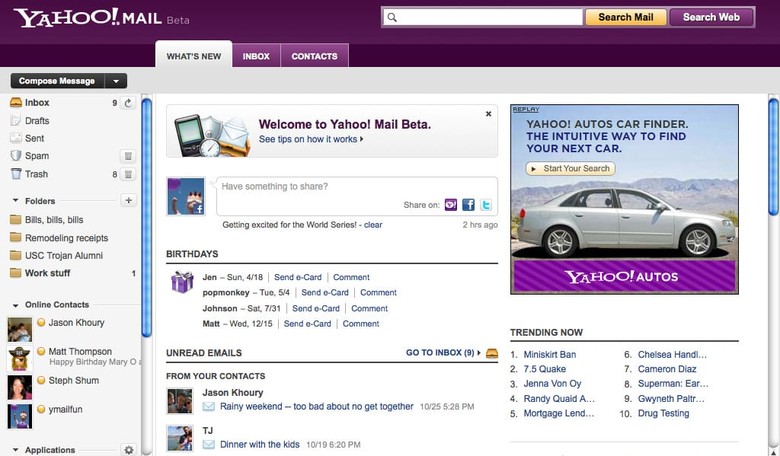Switch to the Contacts tab
Screen dimensions: 780x456
pos(314,56)
